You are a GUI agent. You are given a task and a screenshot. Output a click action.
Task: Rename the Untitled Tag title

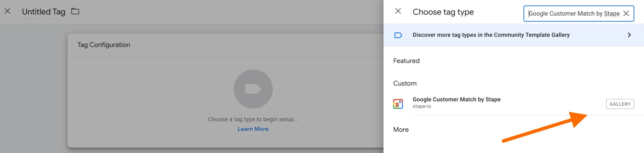[43, 11]
